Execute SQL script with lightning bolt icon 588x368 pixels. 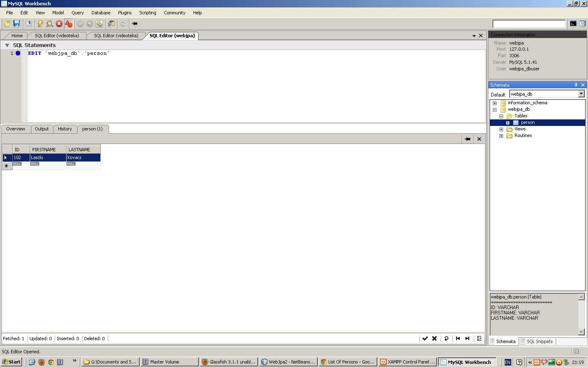pyautogui.click(x=40, y=24)
